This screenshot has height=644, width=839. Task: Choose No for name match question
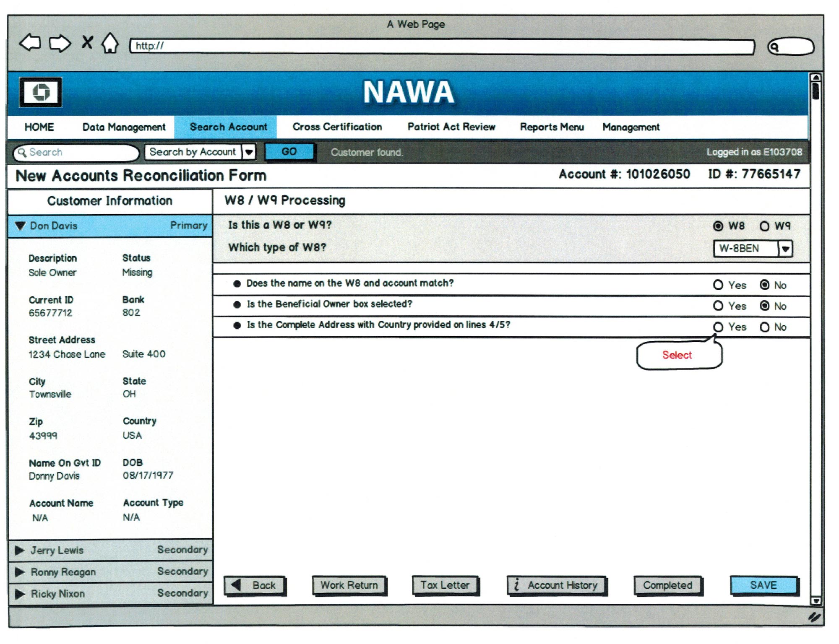[x=764, y=285]
